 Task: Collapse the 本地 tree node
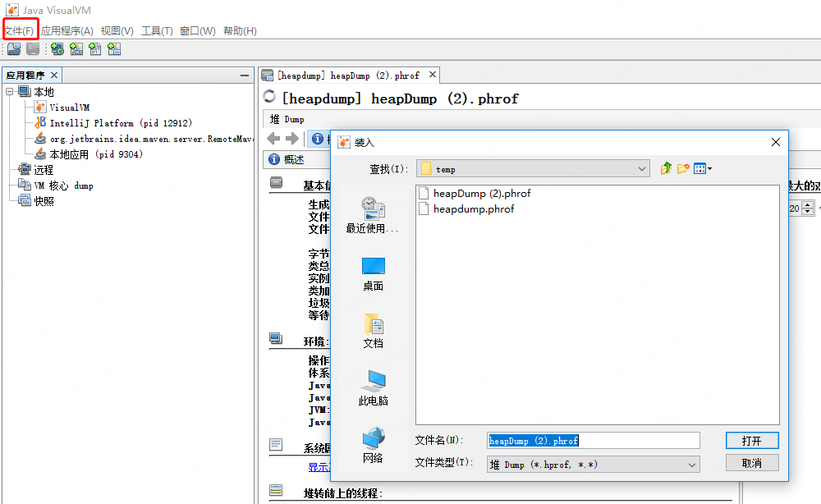coord(9,92)
